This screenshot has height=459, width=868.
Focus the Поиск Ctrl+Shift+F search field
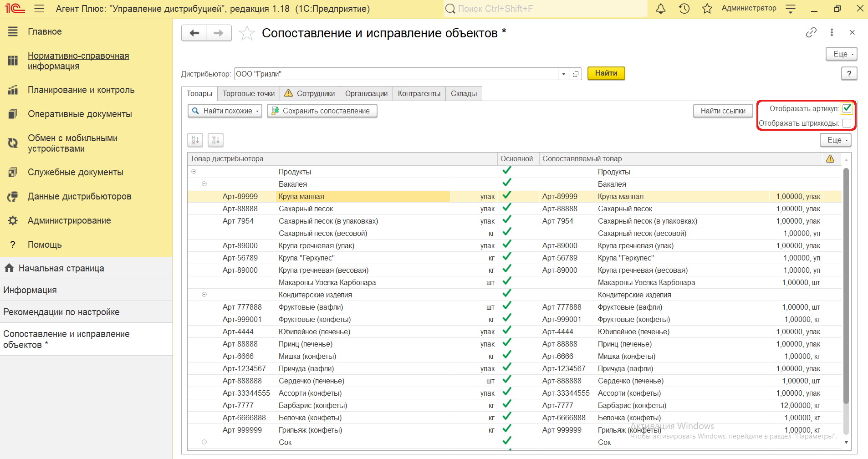(545, 9)
